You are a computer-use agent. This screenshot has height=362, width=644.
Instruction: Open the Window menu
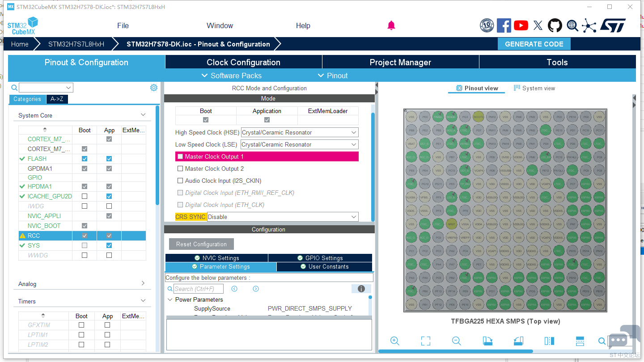220,25
